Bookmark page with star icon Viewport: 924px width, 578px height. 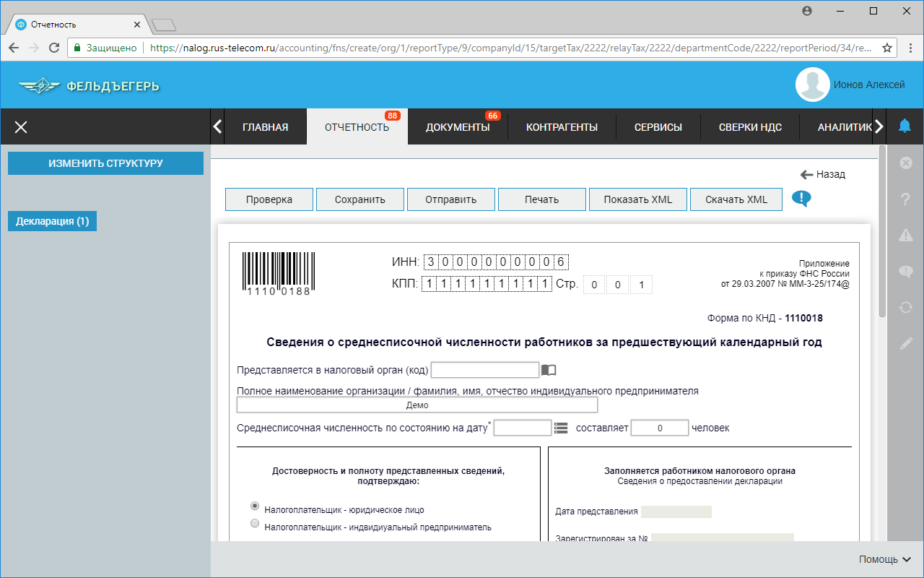click(x=887, y=48)
